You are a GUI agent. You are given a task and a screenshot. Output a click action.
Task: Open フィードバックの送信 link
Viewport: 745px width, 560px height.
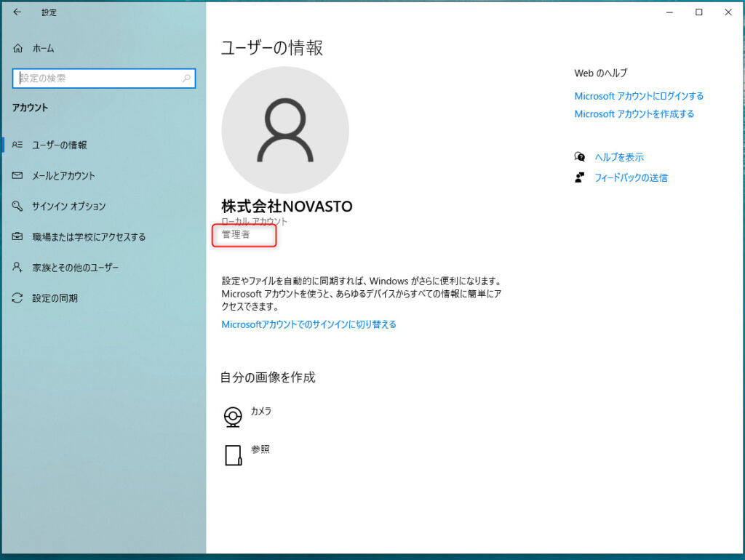[631, 177]
